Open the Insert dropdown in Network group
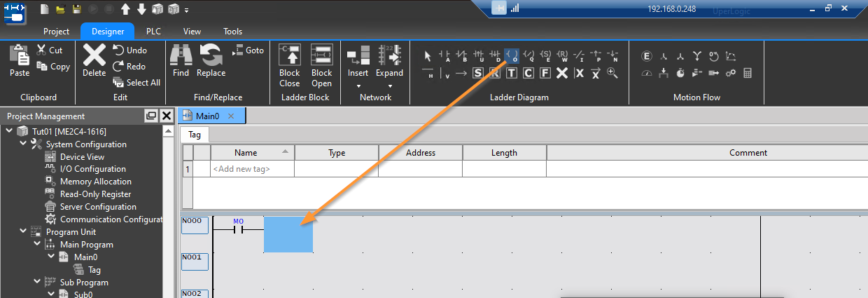Image resolution: width=868 pixels, height=298 pixels. point(358,86)
